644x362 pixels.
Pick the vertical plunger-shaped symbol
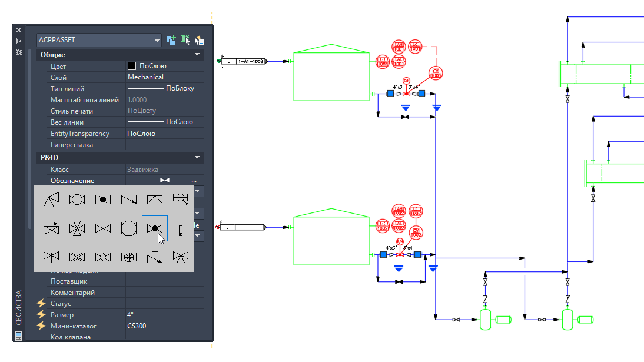coord(180,228)
